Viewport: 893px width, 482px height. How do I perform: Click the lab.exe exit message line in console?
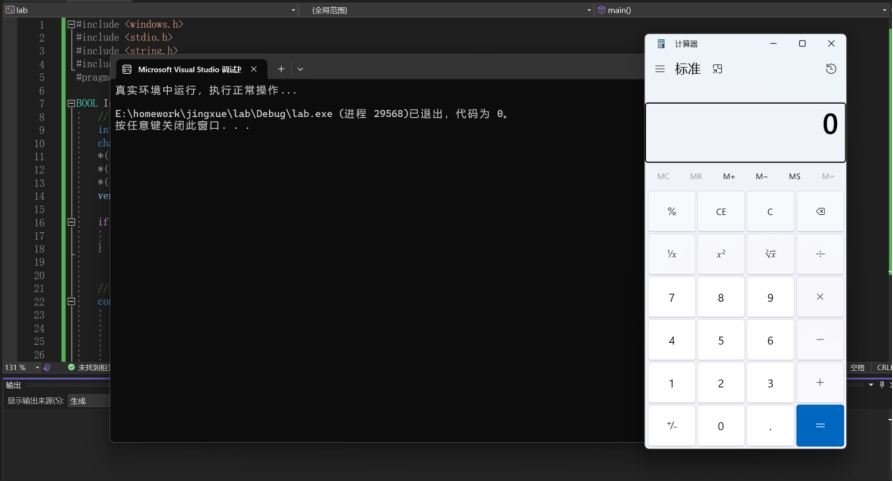coord(312,114)
